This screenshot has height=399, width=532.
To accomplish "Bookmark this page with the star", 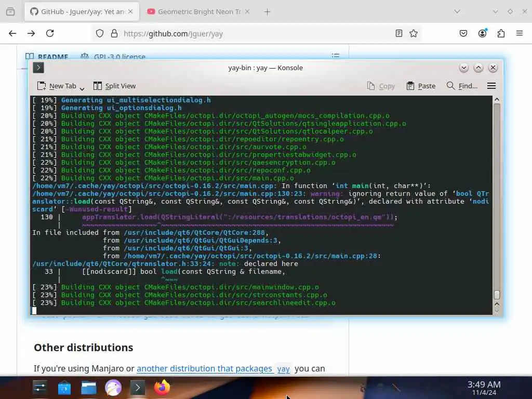I will pos(413,33).
